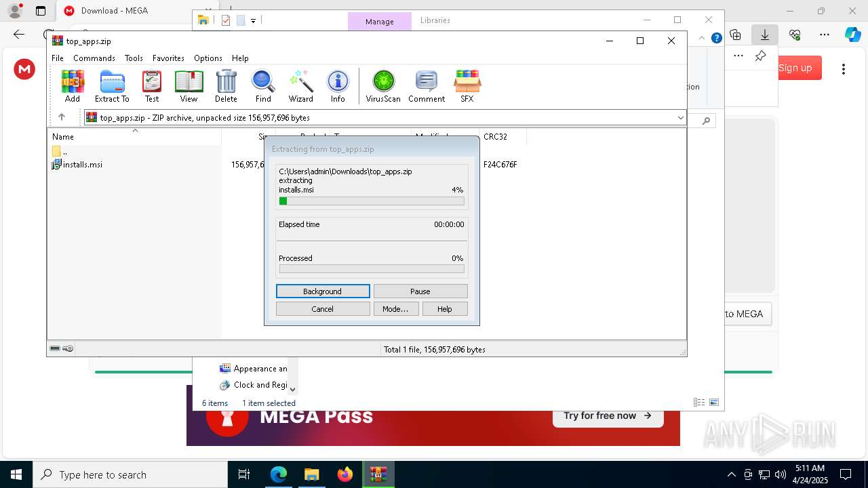Click the MEGA logo
Viewport: 868px width, 488px height.
coord(24,68)
